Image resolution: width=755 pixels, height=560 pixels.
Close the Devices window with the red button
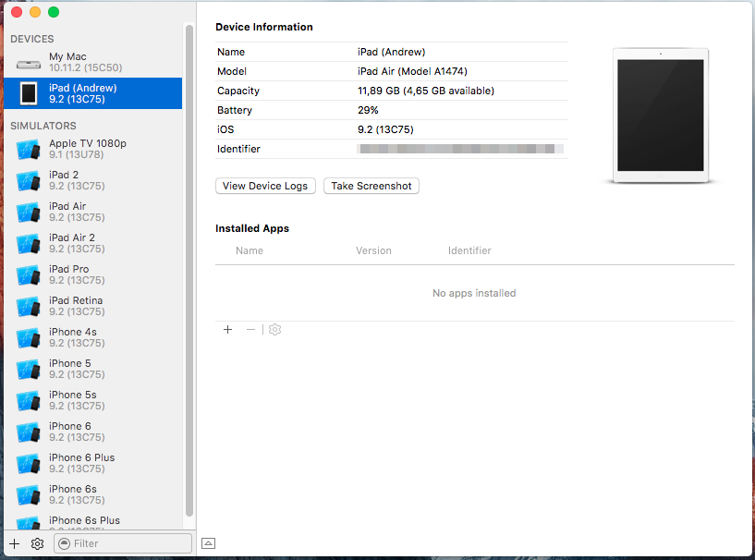click(x=17, y=12)
